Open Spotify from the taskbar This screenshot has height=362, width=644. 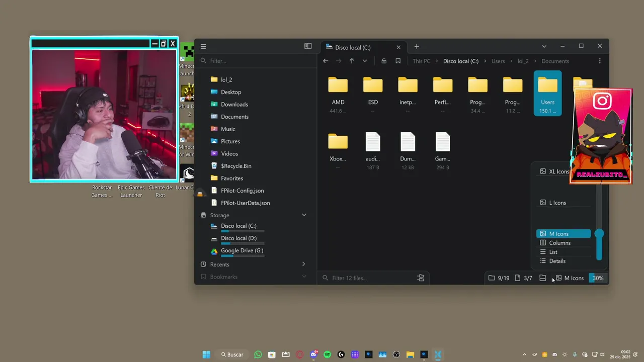(327, 354)
